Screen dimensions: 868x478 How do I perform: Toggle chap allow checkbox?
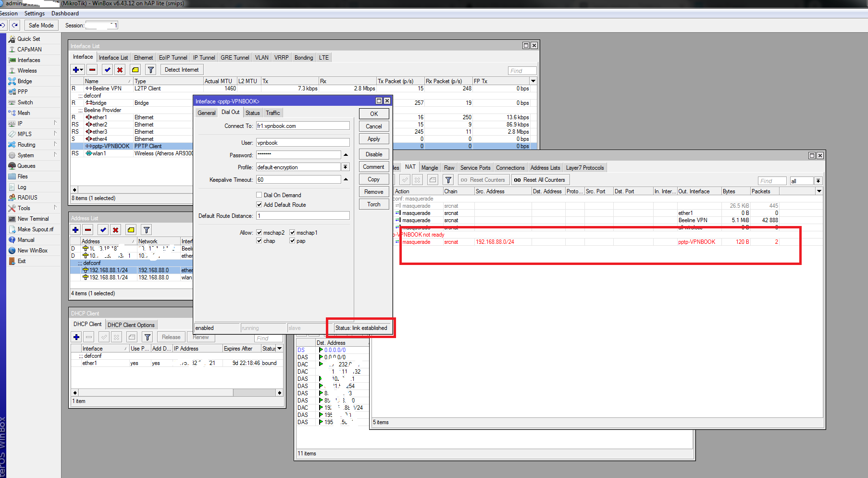[x=259, y=241]
